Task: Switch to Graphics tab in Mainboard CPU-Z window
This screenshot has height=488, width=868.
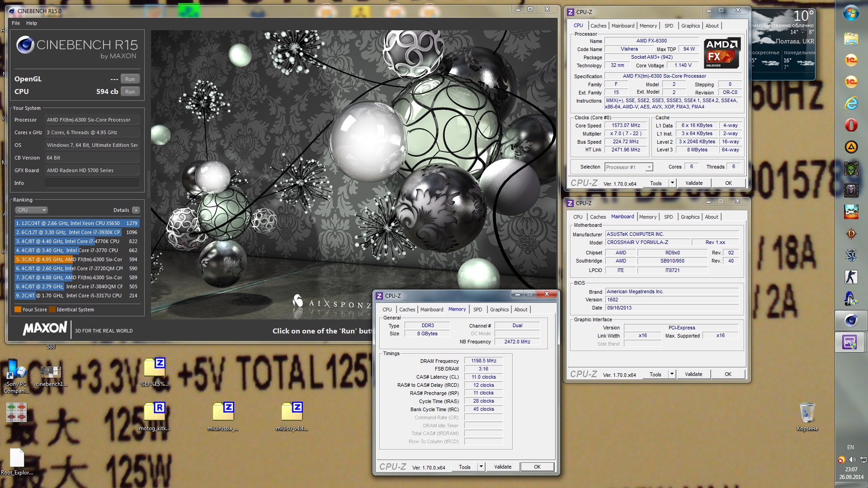Action: pos(690,217)
